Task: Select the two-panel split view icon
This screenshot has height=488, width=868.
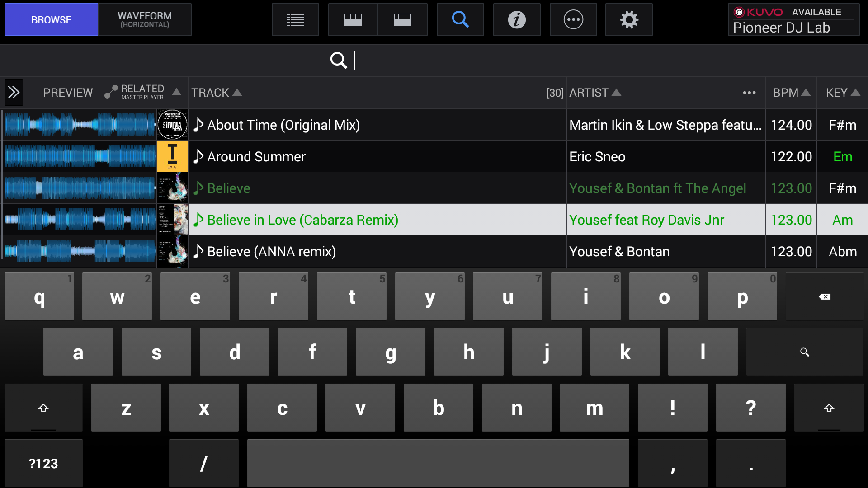Action: (x=402, y=20)
